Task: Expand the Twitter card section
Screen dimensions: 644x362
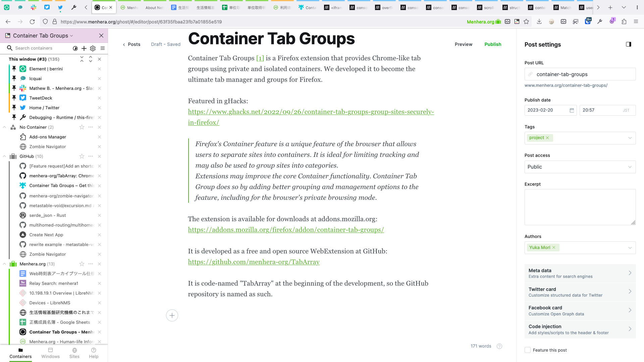Action: point(580,292)
